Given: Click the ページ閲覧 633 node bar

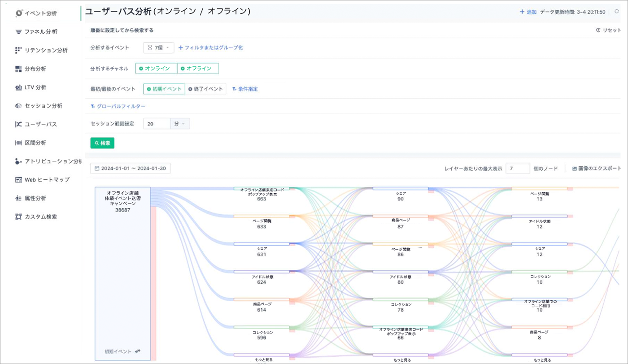Looking at the screenshot, I should click(262, 216).
